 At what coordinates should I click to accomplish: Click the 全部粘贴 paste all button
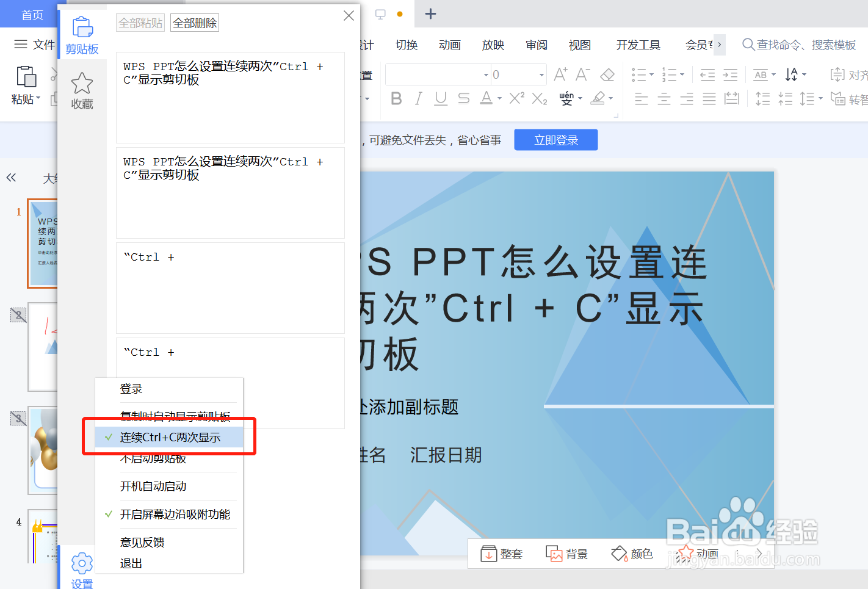(x=140, y=23)
